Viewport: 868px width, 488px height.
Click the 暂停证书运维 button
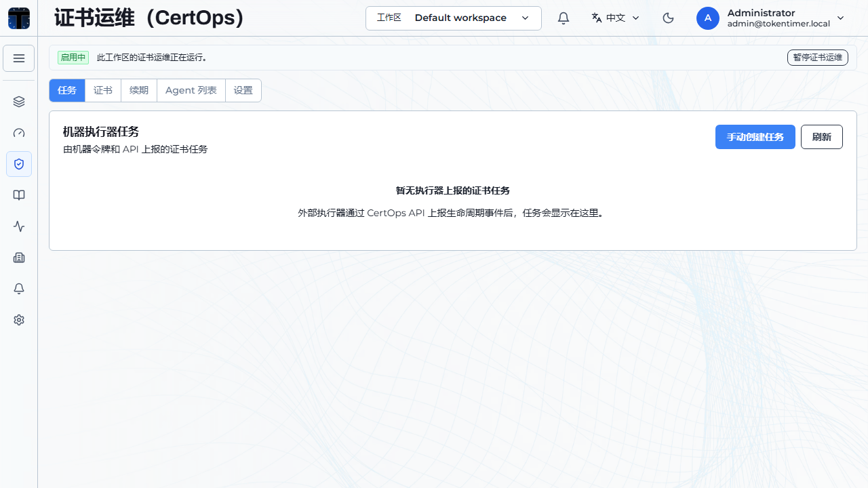tap(818, 58)
